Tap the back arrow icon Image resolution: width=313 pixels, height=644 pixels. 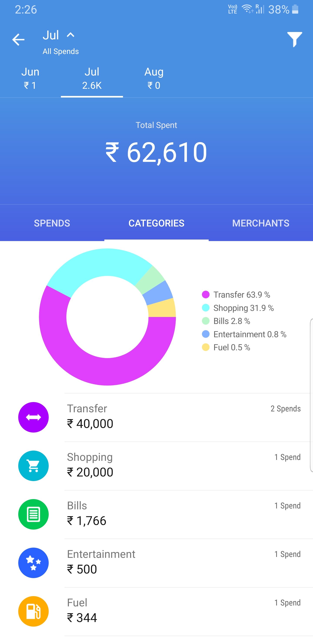(x=18, y=40)
